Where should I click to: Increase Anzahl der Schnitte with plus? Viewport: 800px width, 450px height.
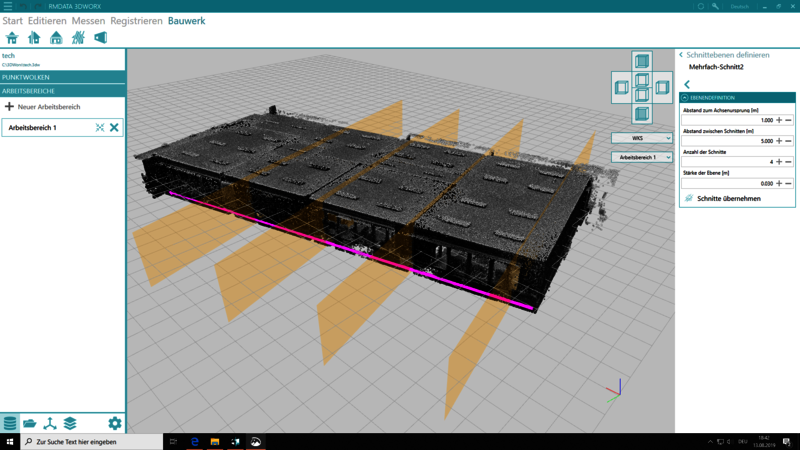(x=779, y=162)
